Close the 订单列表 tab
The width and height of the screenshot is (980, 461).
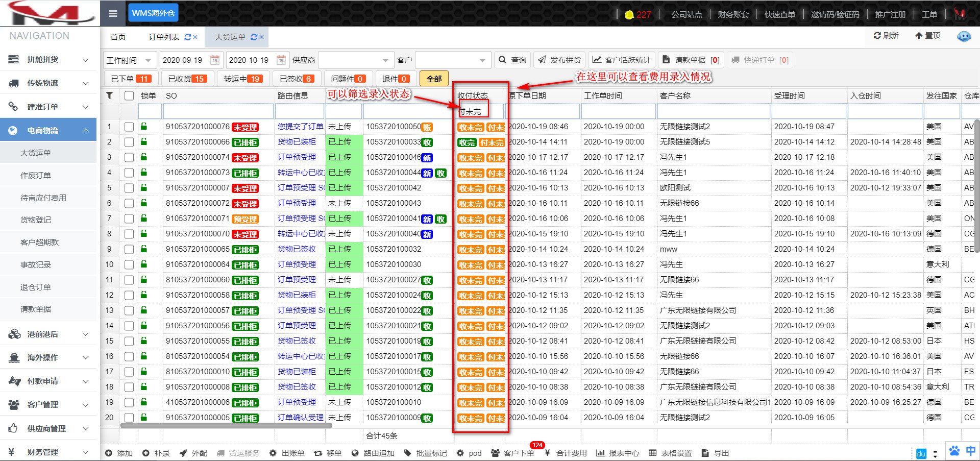pos(195,37)
